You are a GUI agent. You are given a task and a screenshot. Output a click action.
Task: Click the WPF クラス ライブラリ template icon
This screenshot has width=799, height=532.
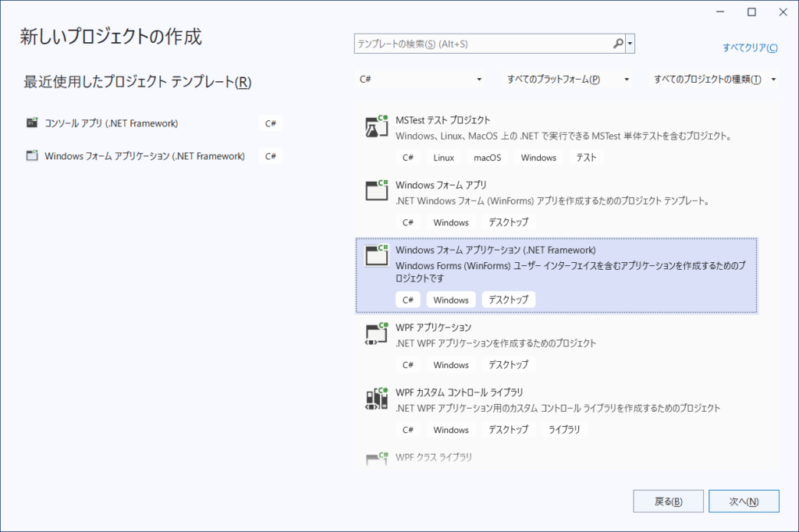(377, 458)
